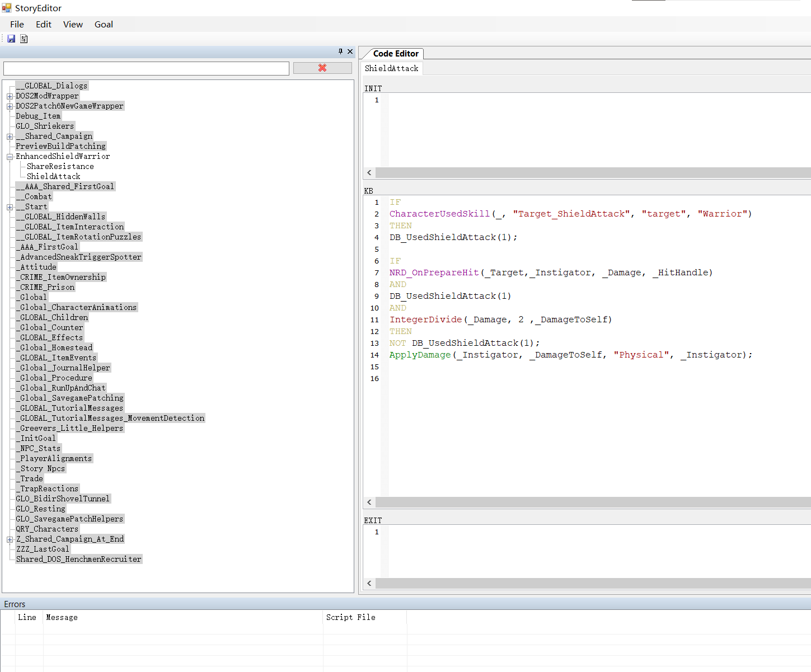This screenshot has height=672, width=811.
Task: Click the ApplyDamage call on line 14
Action: coord(420,355)
